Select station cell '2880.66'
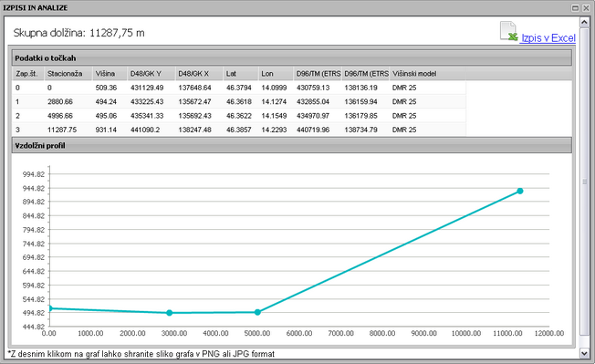Viewport: 595px width, 364px height. click(x=60, y=101)
